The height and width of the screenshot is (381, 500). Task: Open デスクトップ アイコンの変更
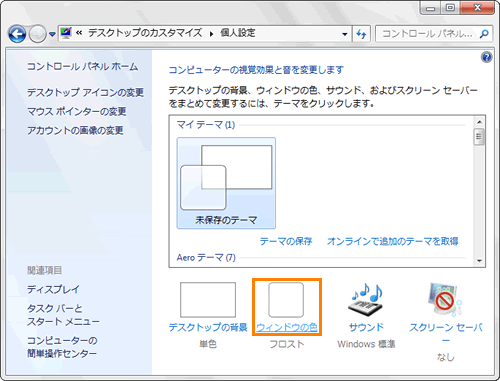click(85, 92)
